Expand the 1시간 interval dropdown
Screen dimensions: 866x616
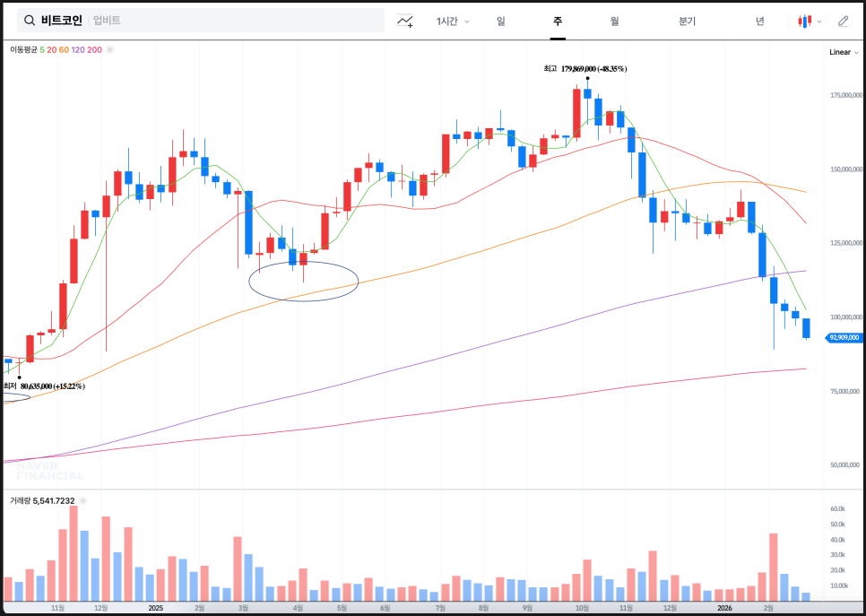453,21
